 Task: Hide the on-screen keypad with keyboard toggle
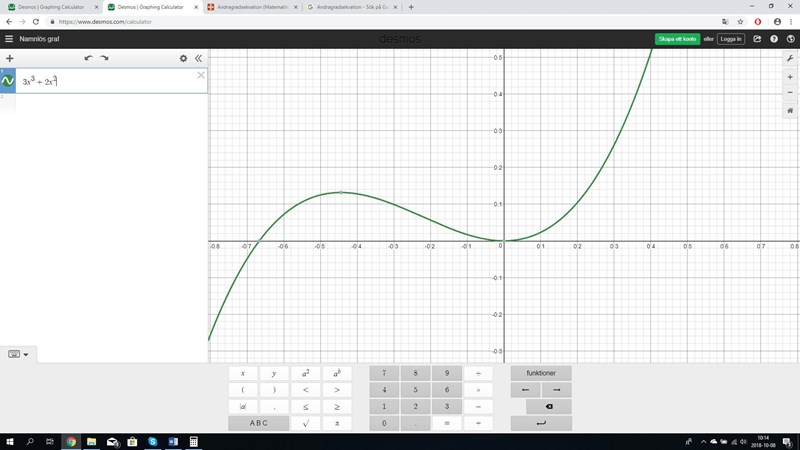(18, 354)
